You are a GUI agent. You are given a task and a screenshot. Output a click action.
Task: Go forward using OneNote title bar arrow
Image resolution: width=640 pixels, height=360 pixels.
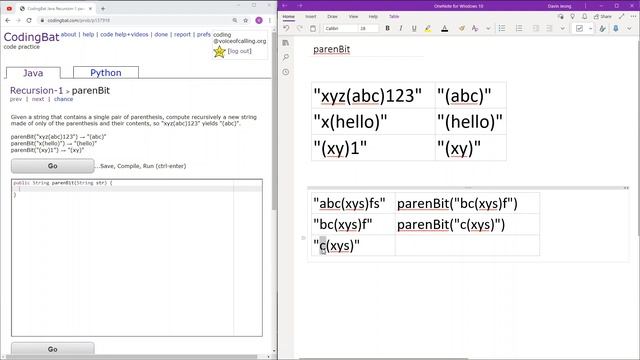tap(300, 6)
